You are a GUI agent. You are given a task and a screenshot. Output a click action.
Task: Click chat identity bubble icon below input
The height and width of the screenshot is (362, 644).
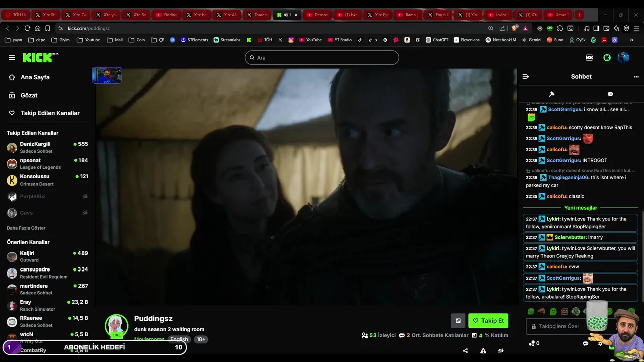pos(586,344)
